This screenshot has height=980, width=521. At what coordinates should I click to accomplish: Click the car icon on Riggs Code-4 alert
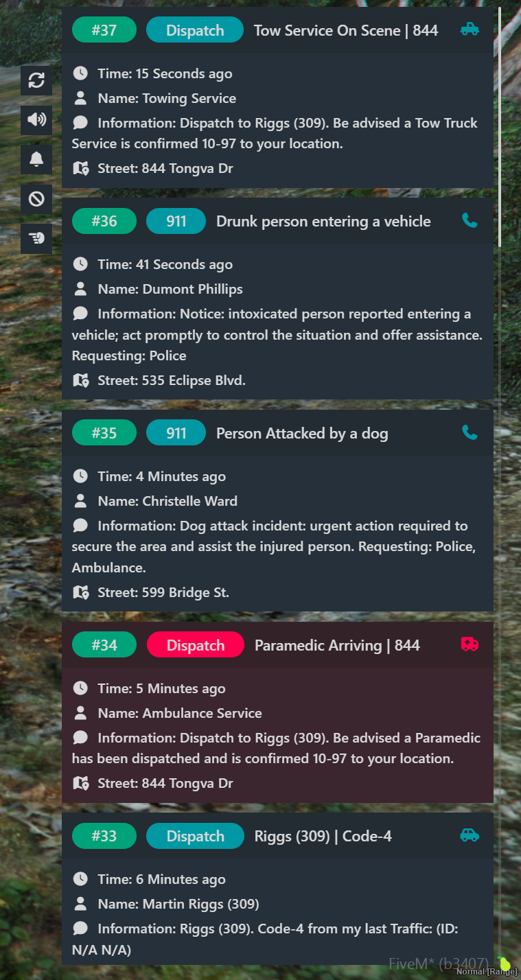click(470, 835)
